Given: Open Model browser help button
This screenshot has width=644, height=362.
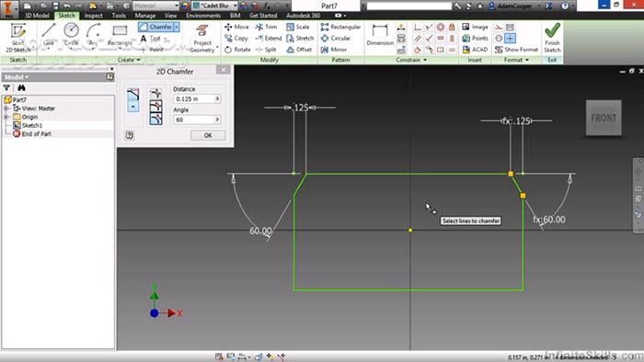Looking at the screenshot, I should [x=109, y=77].
